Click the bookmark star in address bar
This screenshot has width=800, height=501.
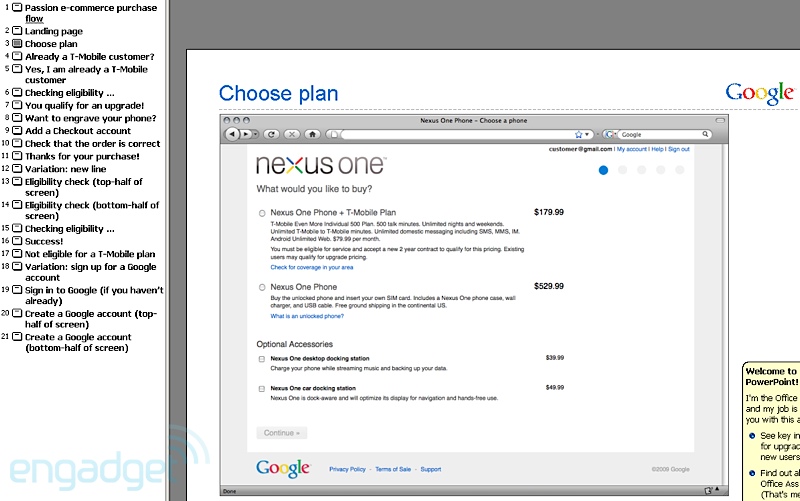pyautogui.click(x=578, y=134)
